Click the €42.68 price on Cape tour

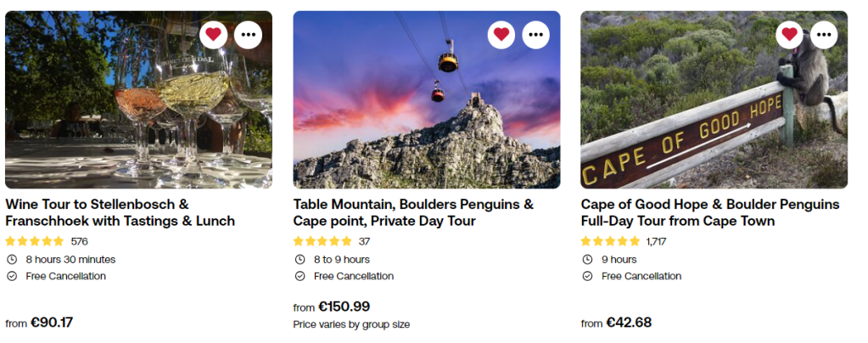pyautogui.click(x=629, y=323)
